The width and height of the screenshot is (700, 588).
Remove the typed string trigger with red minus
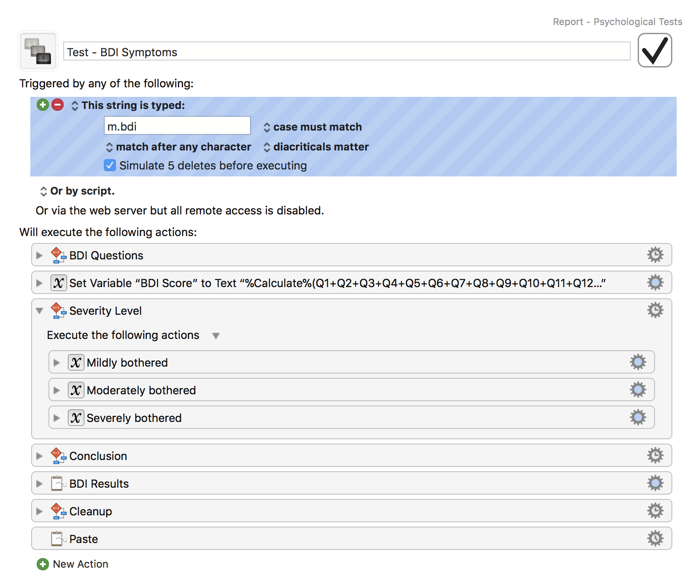[x=58, y=105]
